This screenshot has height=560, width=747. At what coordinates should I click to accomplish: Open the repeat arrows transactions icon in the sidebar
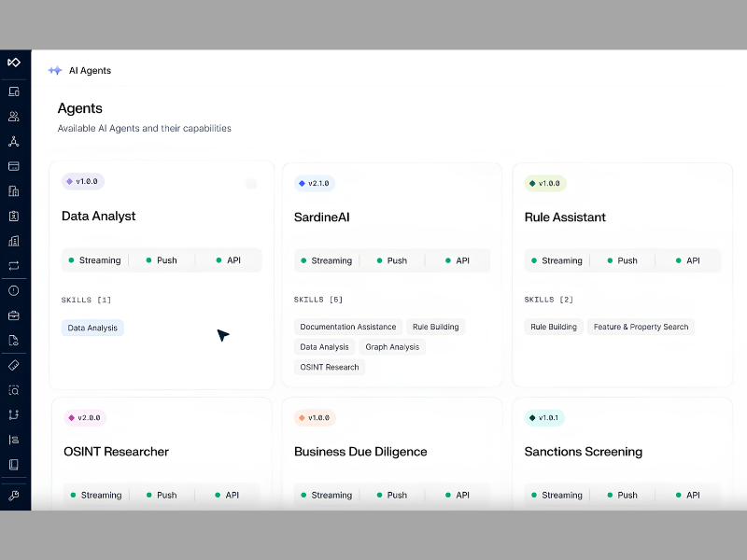pyautogui.click(x=14, y=266)
